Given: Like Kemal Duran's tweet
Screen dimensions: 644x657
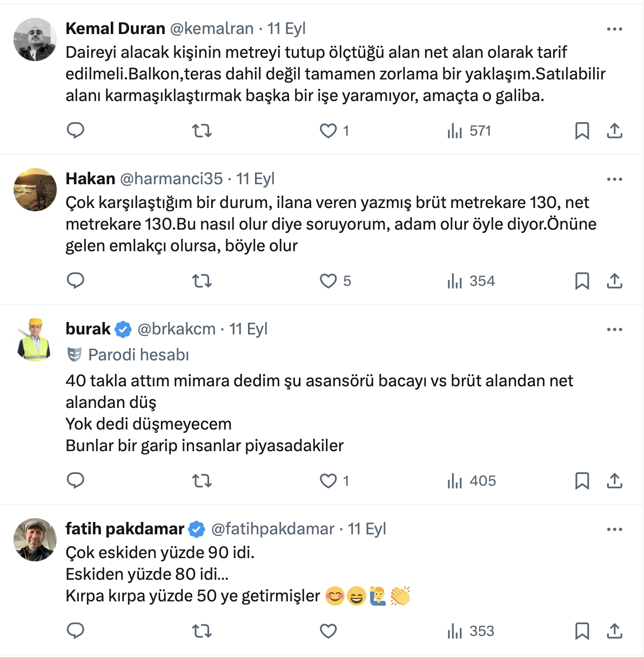Looking at the screenshot, I should point(328,131).
